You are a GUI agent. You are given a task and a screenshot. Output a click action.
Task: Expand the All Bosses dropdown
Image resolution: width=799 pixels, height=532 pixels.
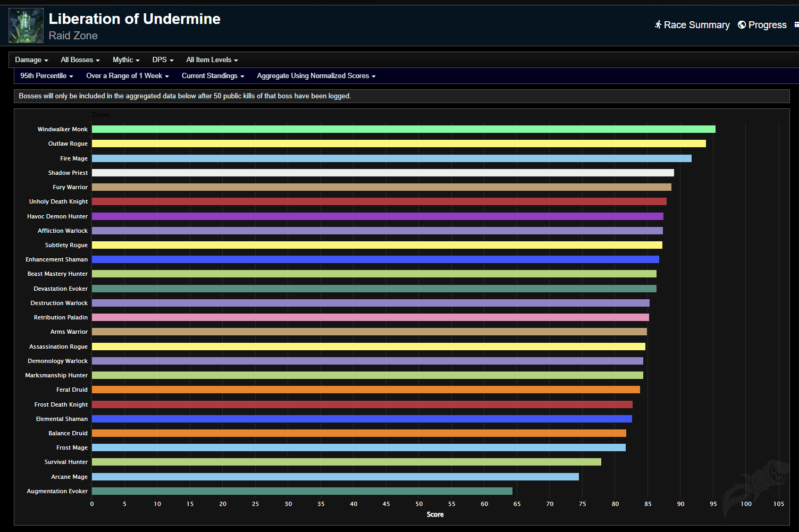[80, 60]
